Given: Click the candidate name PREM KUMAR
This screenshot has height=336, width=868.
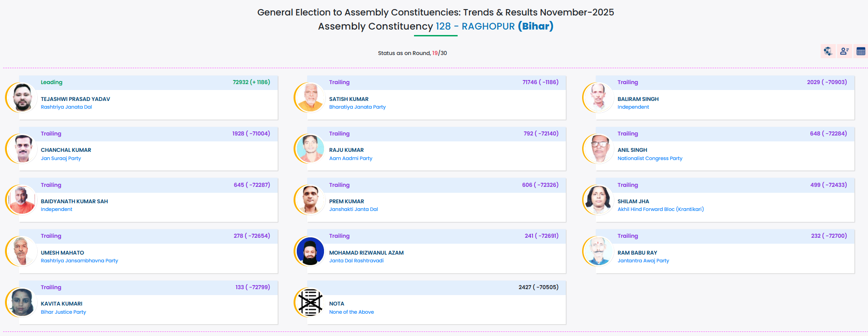Looking at the screenshot, I should (346, 201).
